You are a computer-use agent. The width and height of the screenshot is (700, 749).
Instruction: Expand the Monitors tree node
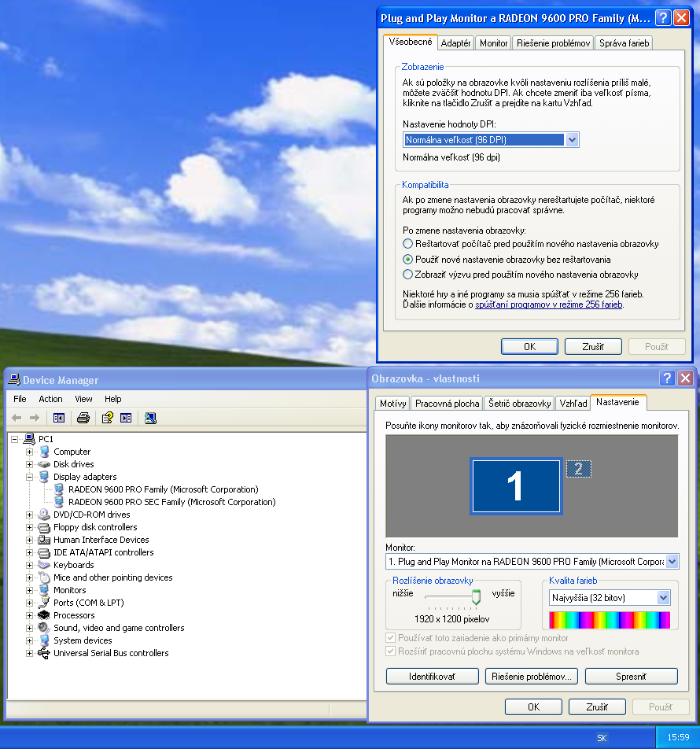tap(30, 590)
